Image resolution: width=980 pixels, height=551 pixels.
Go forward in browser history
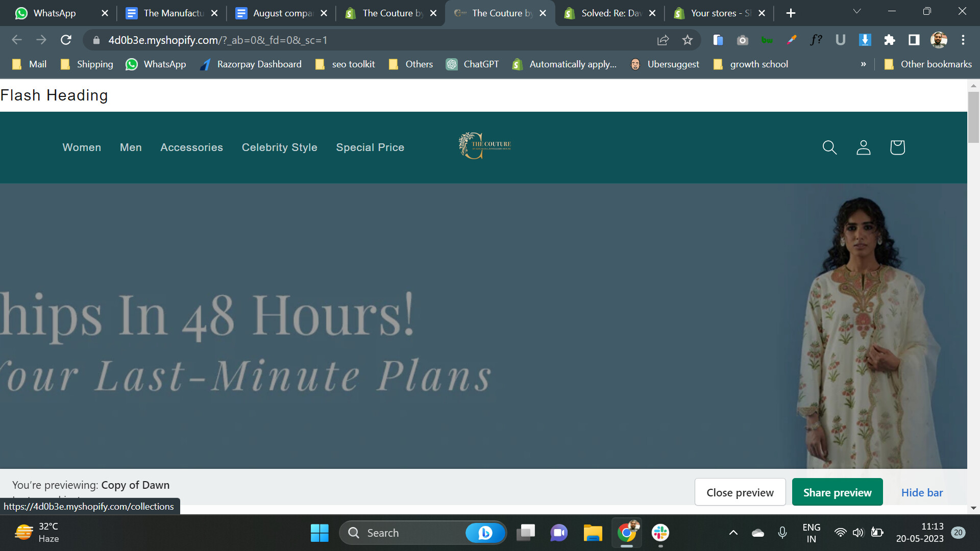(x=41, y=40)
